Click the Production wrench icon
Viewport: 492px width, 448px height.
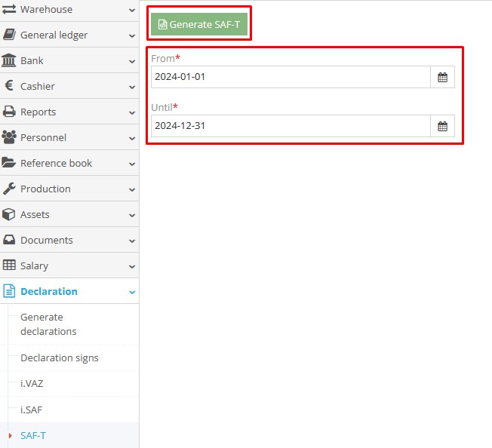pyautogui.click(x=9, y=189)
